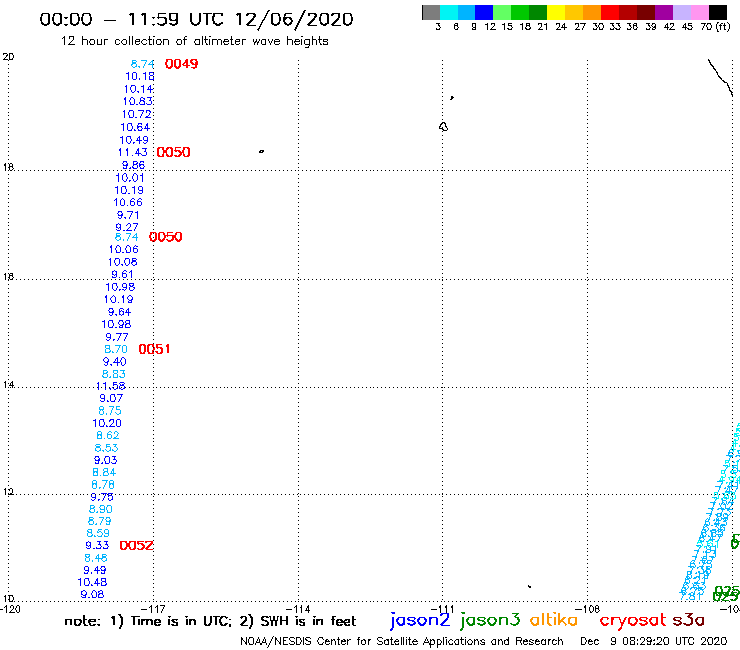Viewport: 740px width, 650px height.
Task: Select the red time label "0049"
Action: [x=181, y=64]
